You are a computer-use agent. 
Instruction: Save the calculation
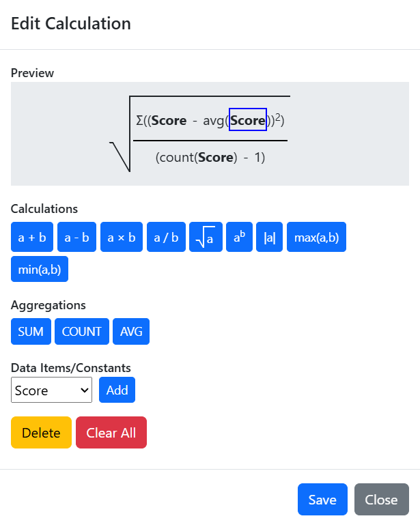click(x=322, y=500)
